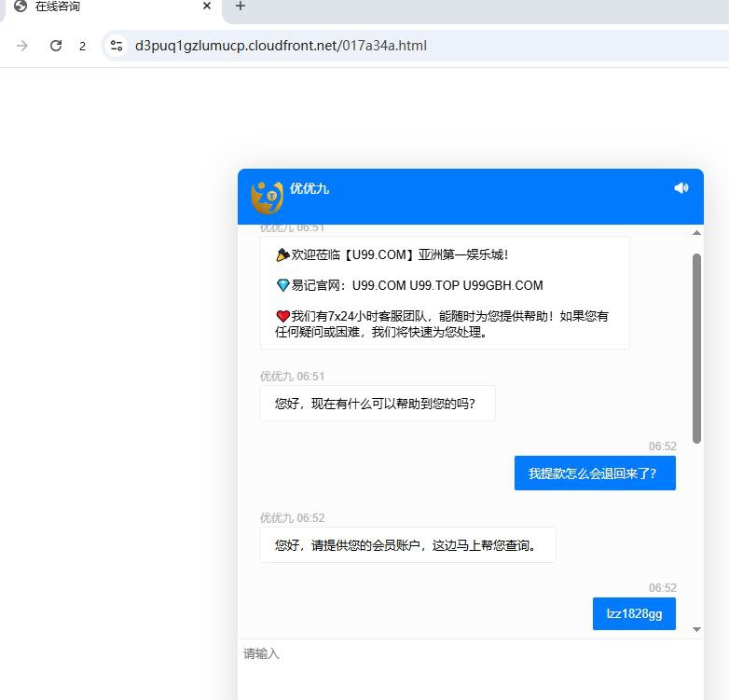Click the browser forward arrow
The image size is (729, 700).
click(22, 46)
